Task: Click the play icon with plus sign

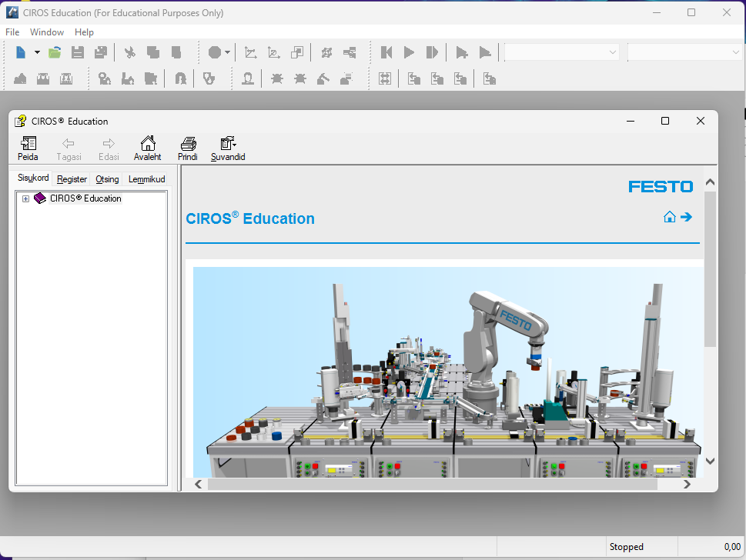Action: tap(461, 52)
